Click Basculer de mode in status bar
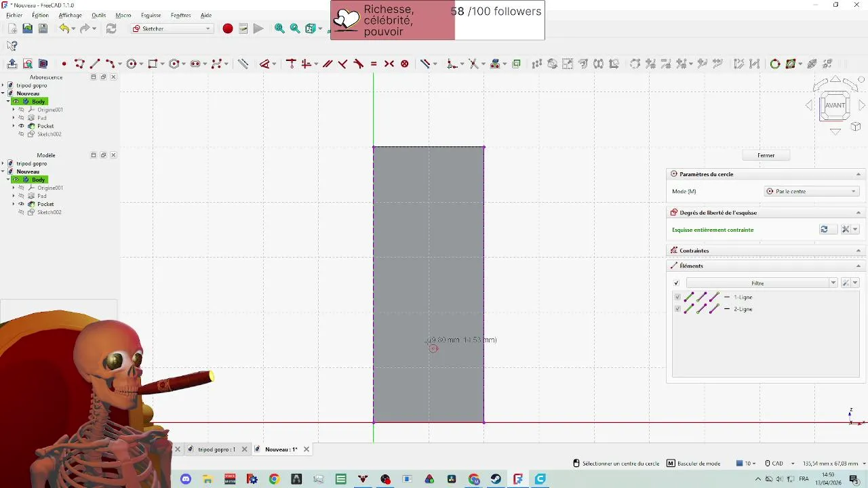 pos(694,464)
